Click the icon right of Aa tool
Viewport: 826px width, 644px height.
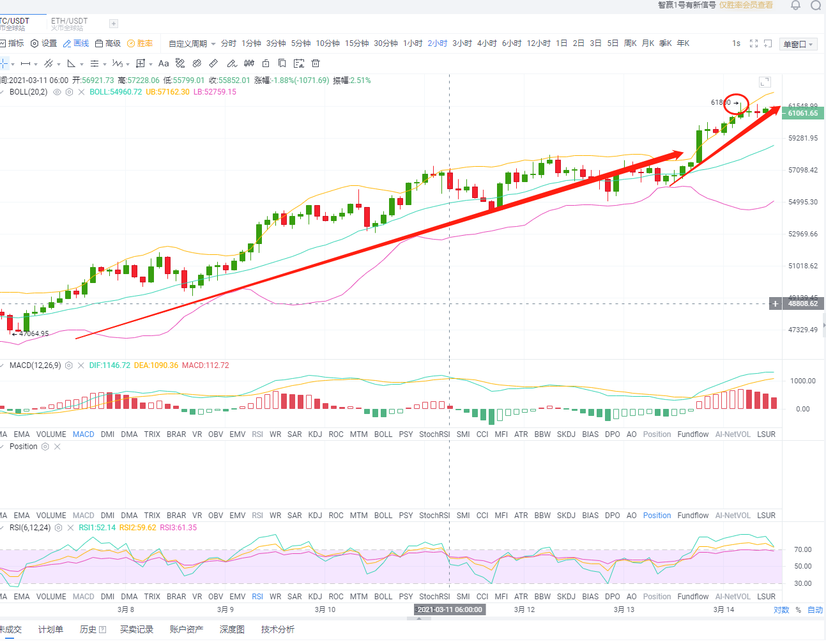[x=180, y=63]
